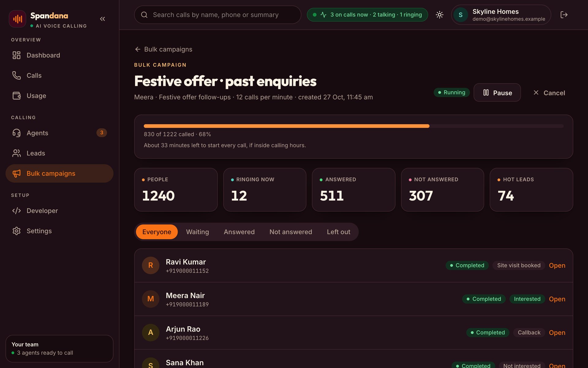Screen dimensions: 588x368
Task: Cancel the campaign
Action: [x=549, y=93]
